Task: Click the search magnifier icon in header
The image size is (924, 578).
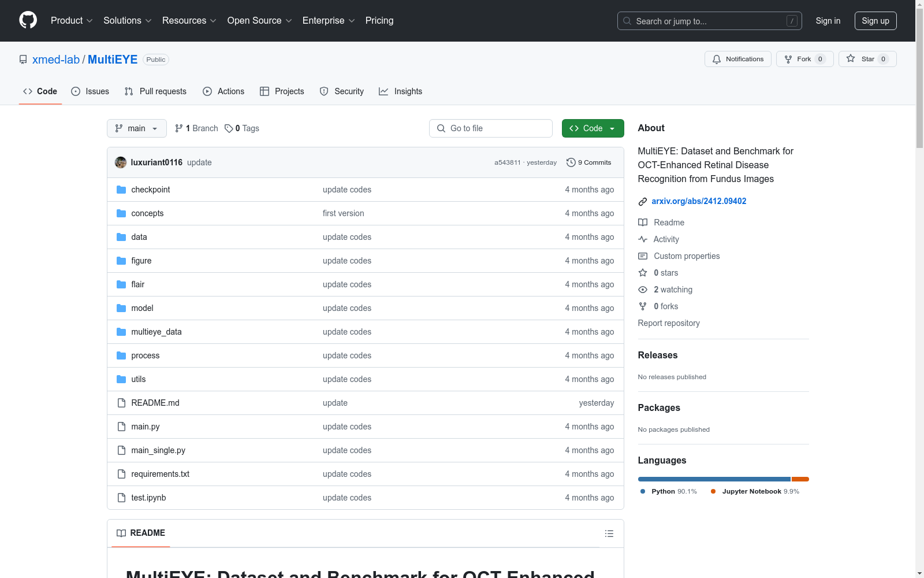Action: click(627, 21)
